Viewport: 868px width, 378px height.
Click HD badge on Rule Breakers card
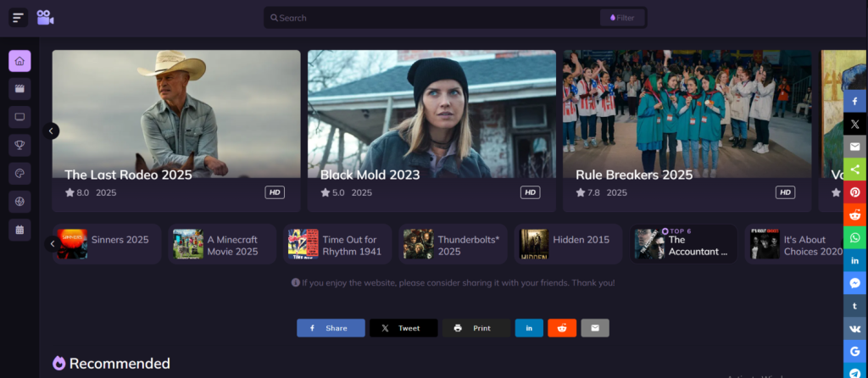click(785, 192)
